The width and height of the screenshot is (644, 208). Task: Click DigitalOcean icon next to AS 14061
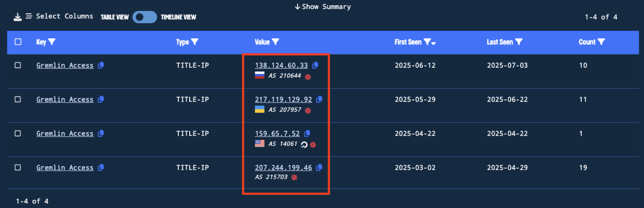(304, 145)
